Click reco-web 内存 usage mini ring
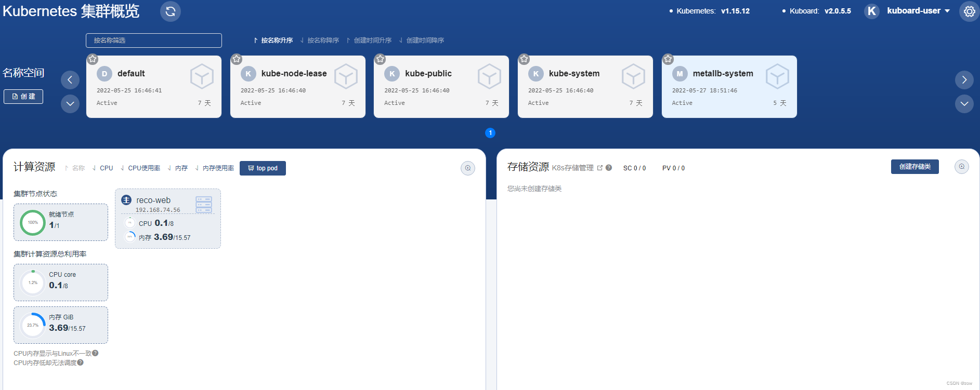 pos(129,237)
